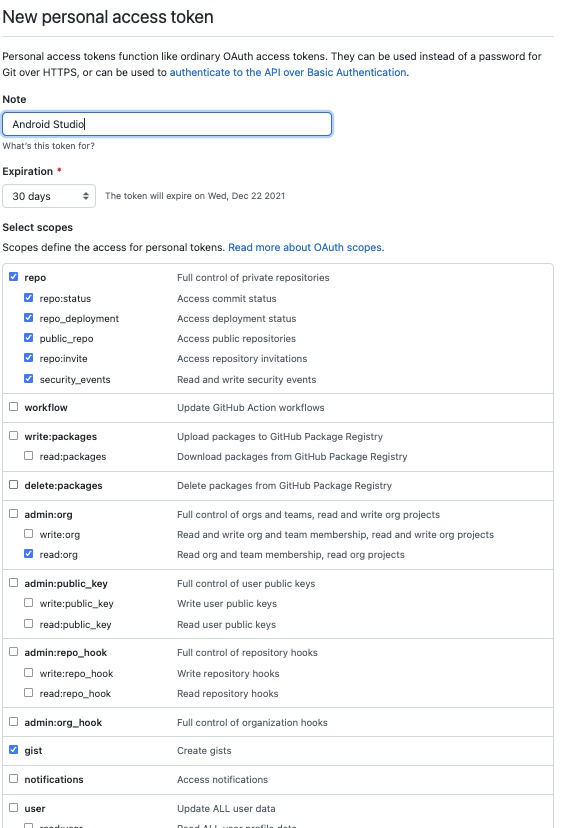Open Read more about OAuth scopes link
The width and height of the screenshot is (587, 828).
coord(306,247)
